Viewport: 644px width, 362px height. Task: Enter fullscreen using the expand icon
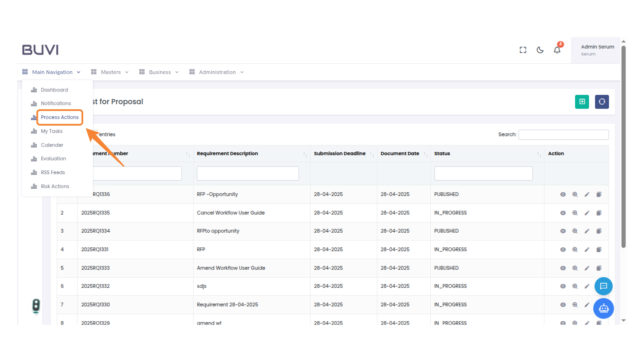tap(523, 50)
